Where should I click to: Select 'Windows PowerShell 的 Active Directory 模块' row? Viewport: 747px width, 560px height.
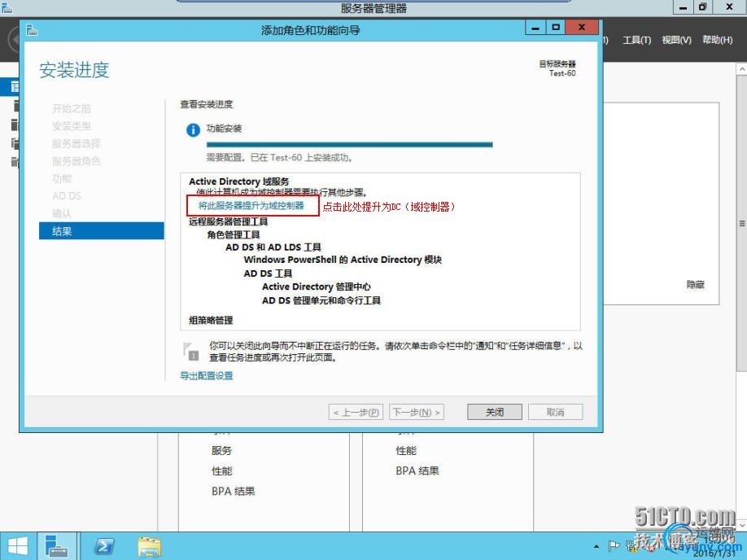pos(343,260)
